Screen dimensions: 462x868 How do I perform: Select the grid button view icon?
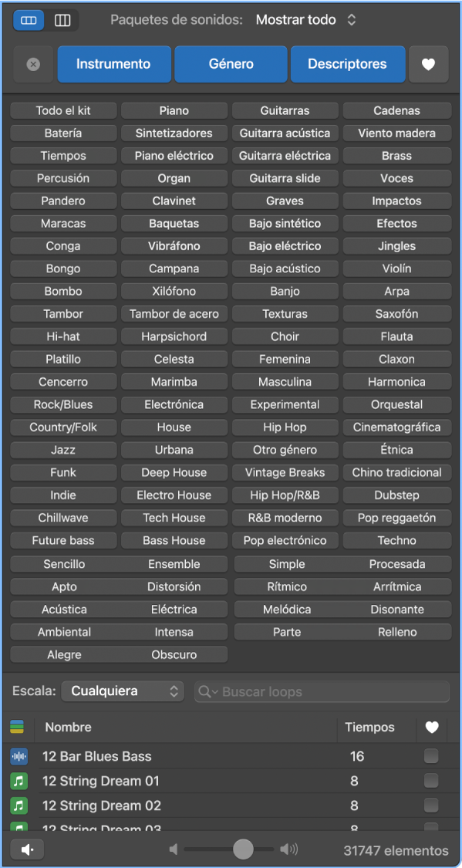29,20
